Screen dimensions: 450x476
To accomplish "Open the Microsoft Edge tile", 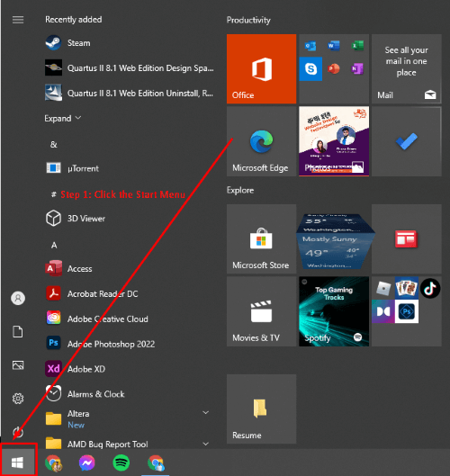I will (x=261, y=141).
